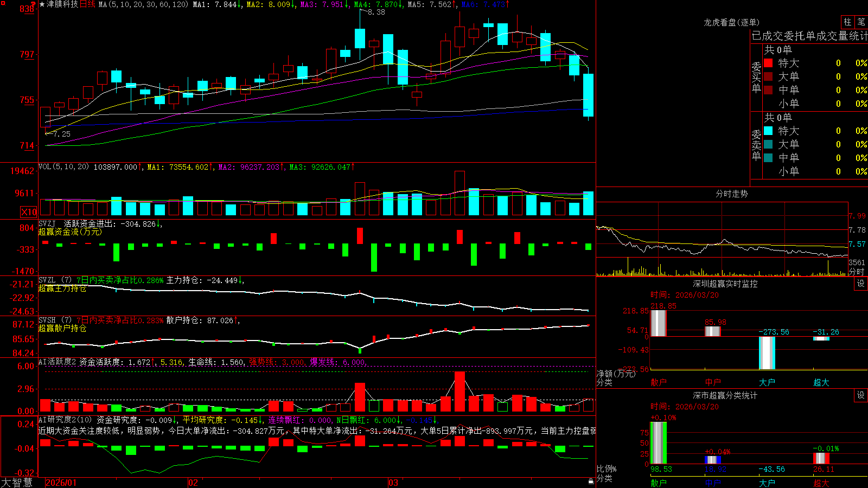Screen dimensions: 868x488
Task: Click the 时间: 2026/03/20 label in 深圳超赢实时监控
Action: (x=684, y=295)
